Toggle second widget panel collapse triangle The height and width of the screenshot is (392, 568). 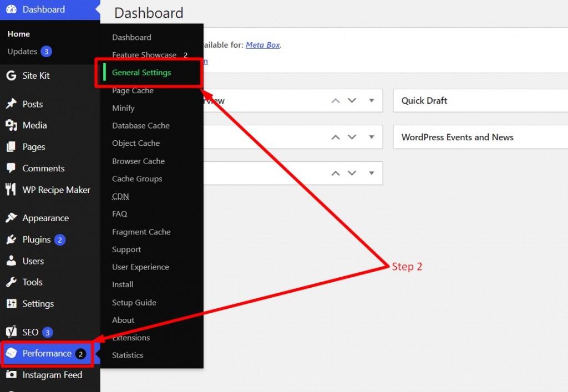(x=372, y=137)
